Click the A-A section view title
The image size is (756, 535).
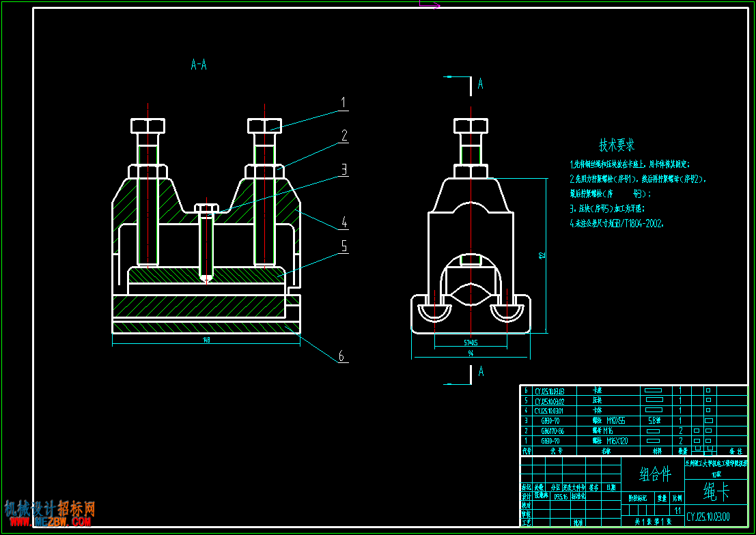[x=199, y=65]
